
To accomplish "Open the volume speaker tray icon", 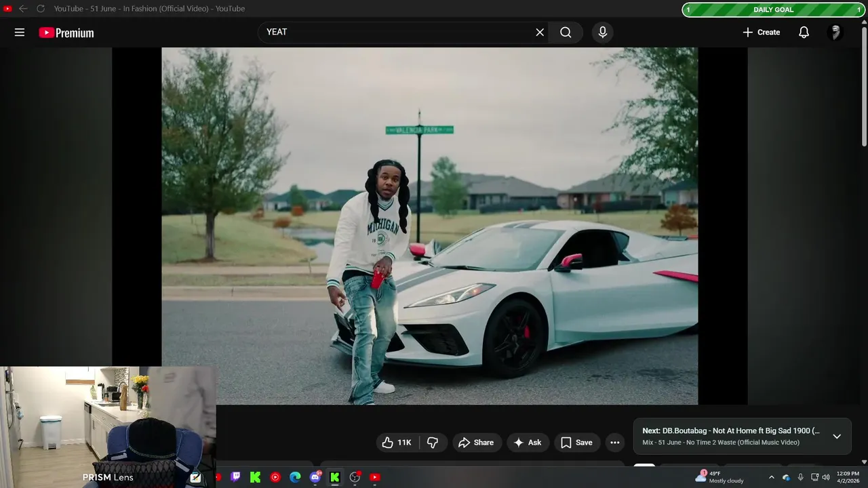I will click(826, 477).
